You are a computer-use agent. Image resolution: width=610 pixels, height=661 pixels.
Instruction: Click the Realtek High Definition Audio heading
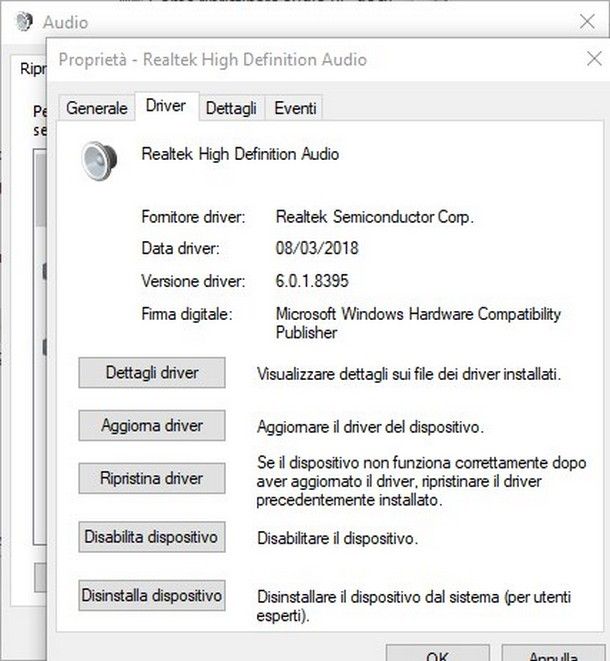coord(240,154)
